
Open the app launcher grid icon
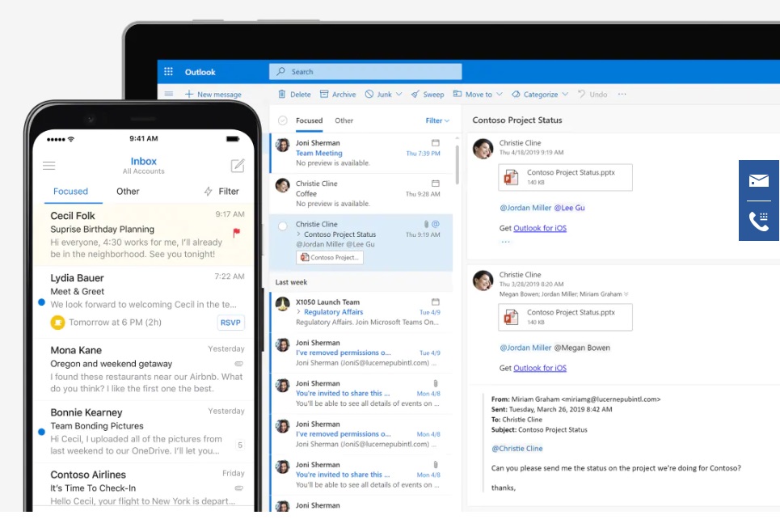pos(168,72)
